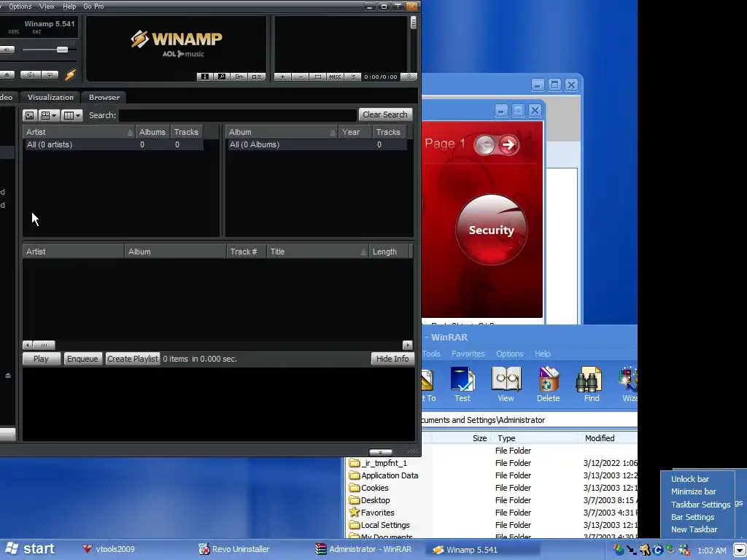Click the magnifier icon under Winamp logo
Image resolution: width=747 pixels, height=560 pixels.
point(222,77)
